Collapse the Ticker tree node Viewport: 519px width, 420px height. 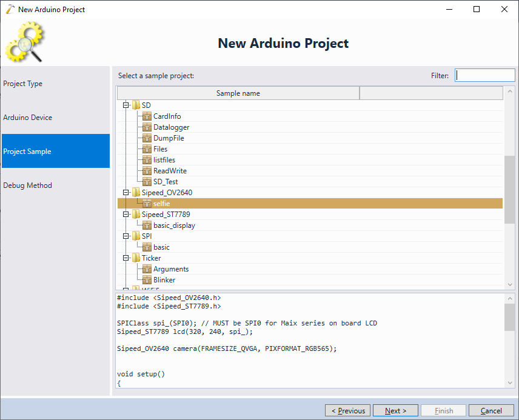click(126, 258)
